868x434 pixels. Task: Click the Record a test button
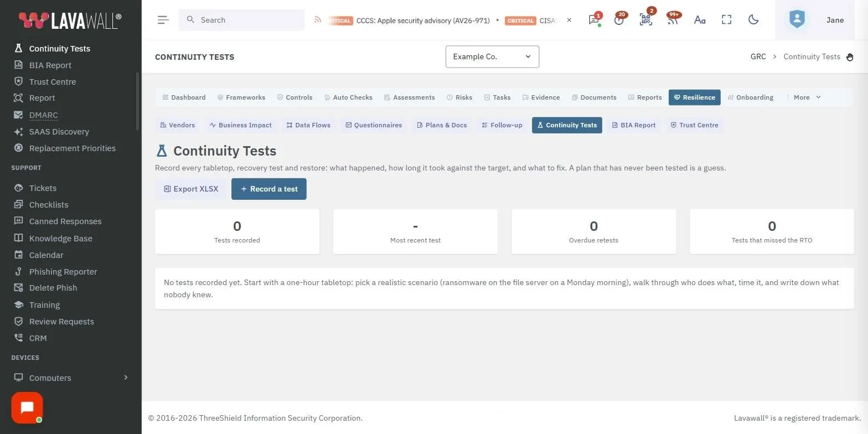(269, 189)
